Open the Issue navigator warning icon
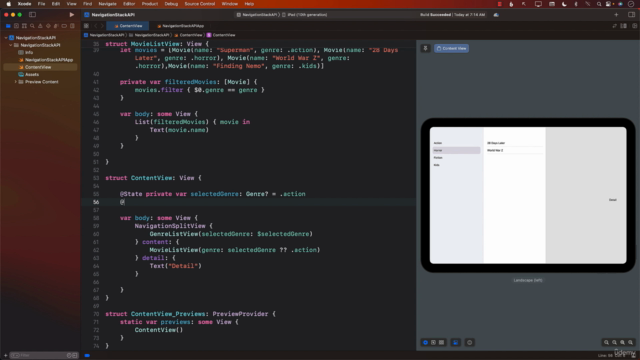Viewport: 640px width, 360px height. click(x=40, y=26)
